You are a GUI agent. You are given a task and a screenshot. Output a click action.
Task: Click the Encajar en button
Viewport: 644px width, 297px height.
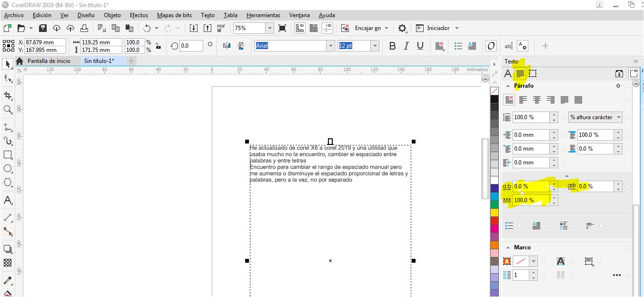(x=367, y=28)
